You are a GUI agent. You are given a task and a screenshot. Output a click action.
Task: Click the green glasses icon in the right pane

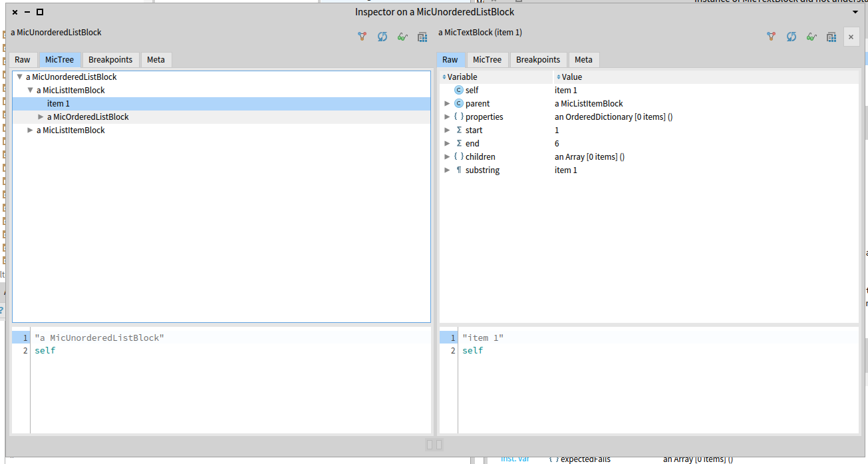(811, 37)
